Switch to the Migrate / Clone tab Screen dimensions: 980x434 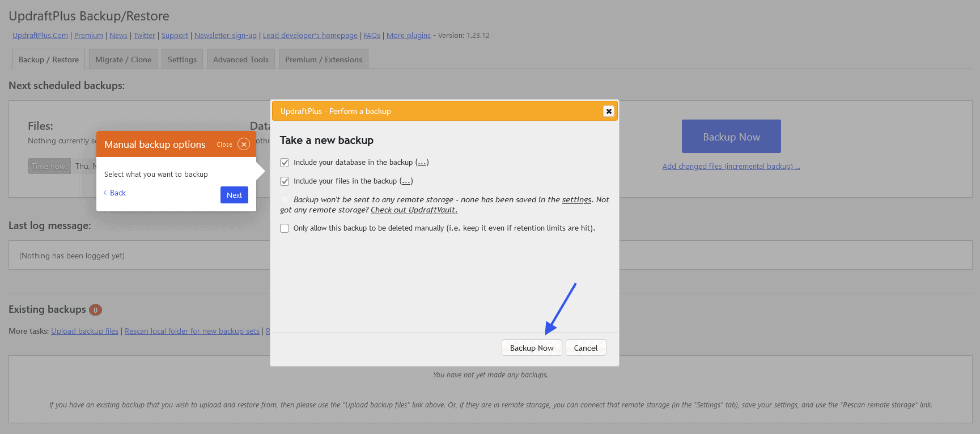123,59
